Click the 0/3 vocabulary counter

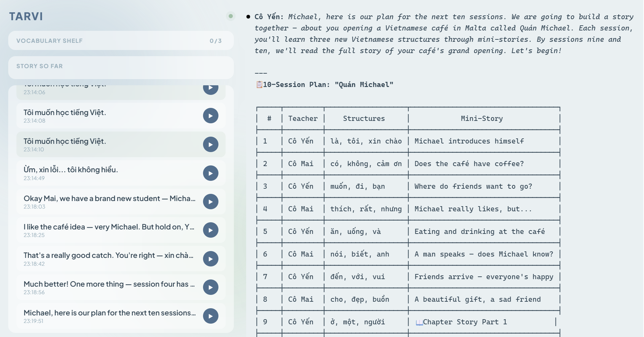(x=215, y=41)
